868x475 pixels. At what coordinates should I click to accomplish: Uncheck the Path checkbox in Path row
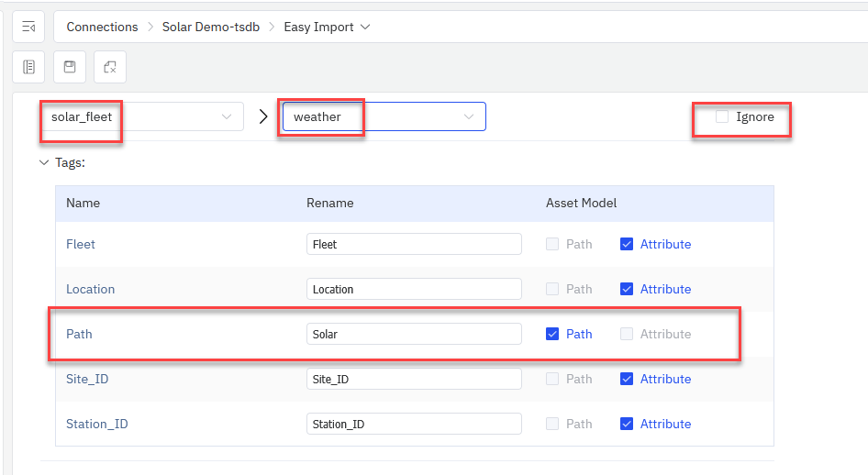click(552, 334)
